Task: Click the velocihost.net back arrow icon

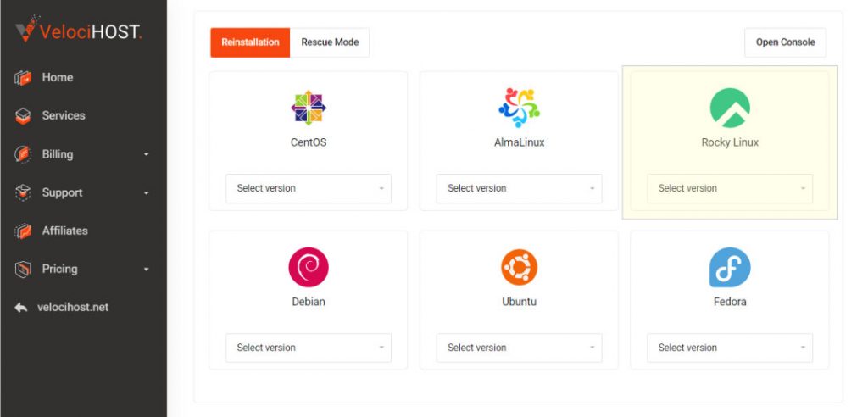Action: (x=21, y=308)
